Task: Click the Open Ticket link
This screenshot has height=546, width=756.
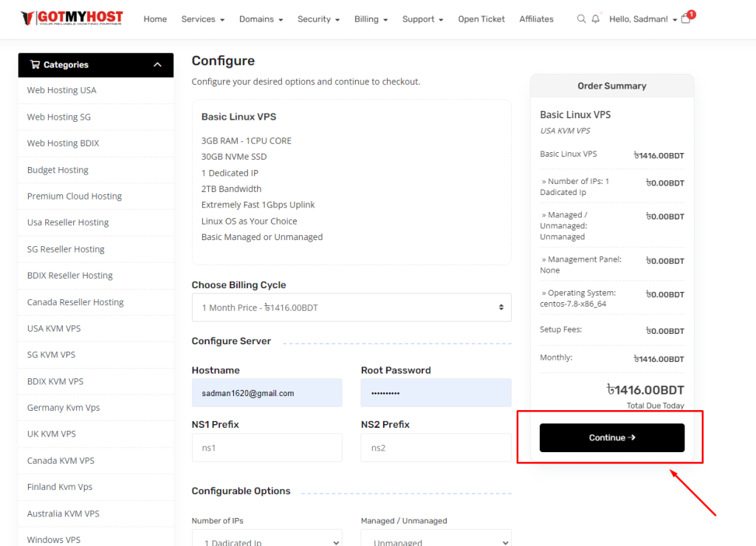Action: 481,19
